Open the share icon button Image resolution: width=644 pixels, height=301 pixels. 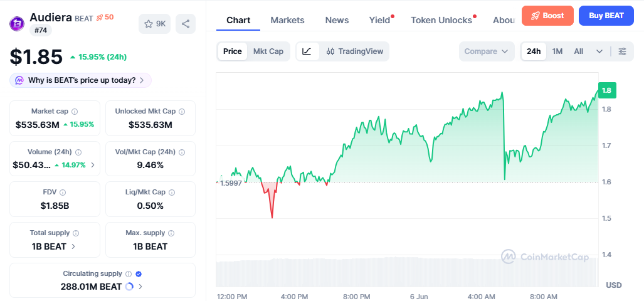(186, 24)
